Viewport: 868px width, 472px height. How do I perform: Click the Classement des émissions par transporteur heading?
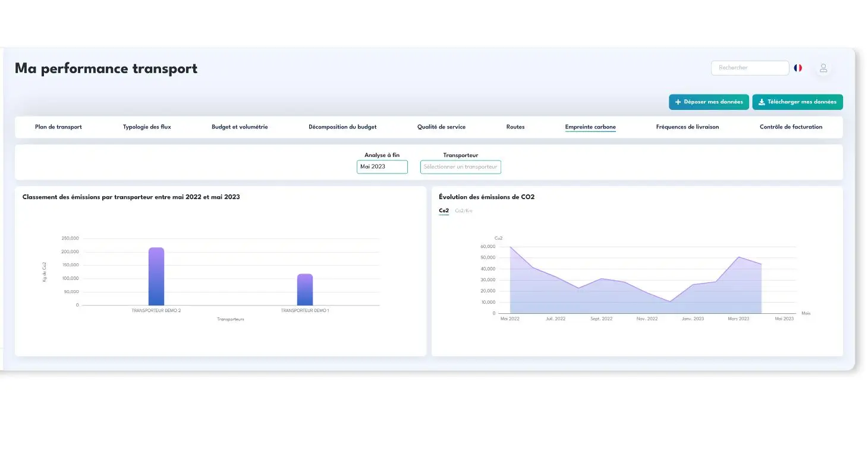coord(131,197)
